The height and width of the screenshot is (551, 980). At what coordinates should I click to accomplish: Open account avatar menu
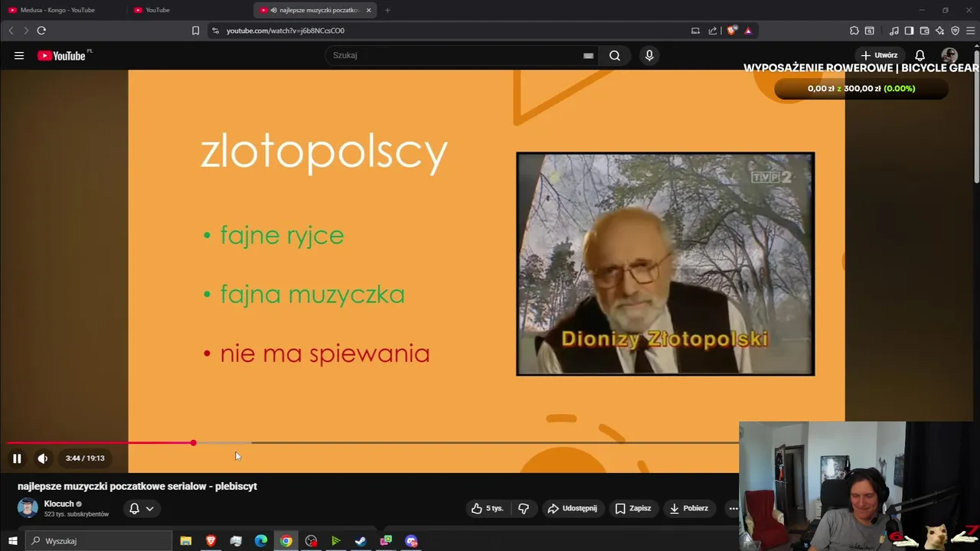(x=949, y=55)
